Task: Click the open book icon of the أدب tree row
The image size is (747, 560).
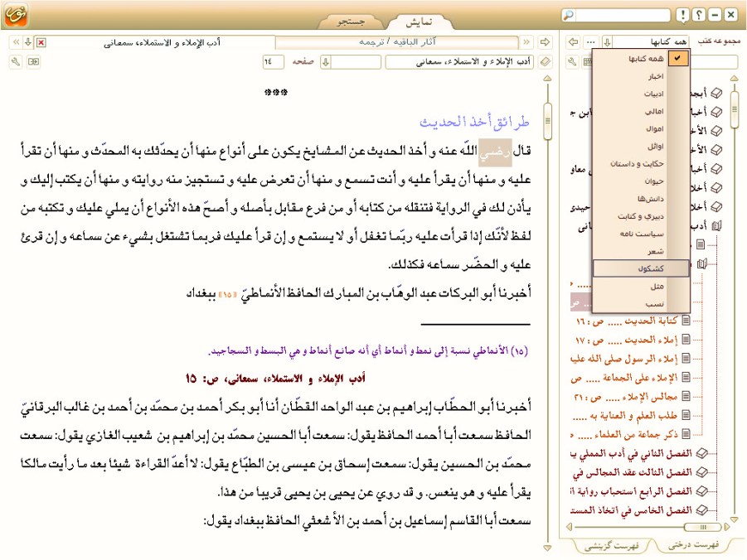Action: click(716, 225)
